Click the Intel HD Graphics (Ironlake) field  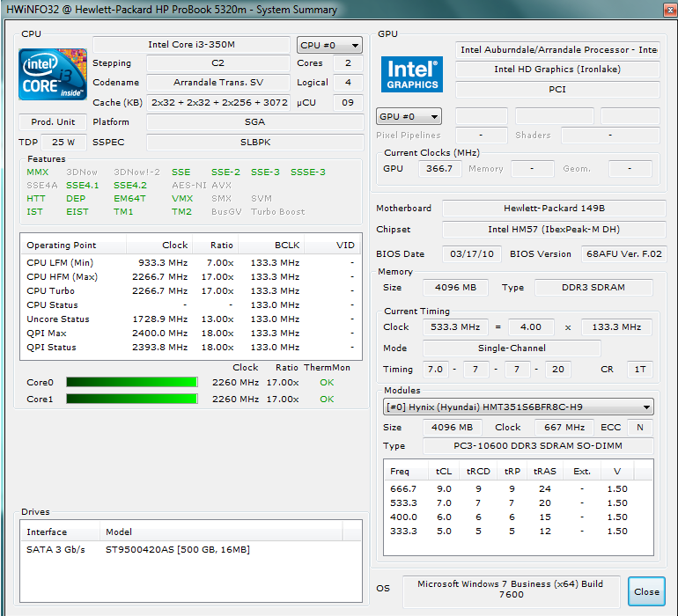pyautogui.click(x=557, y=70)
